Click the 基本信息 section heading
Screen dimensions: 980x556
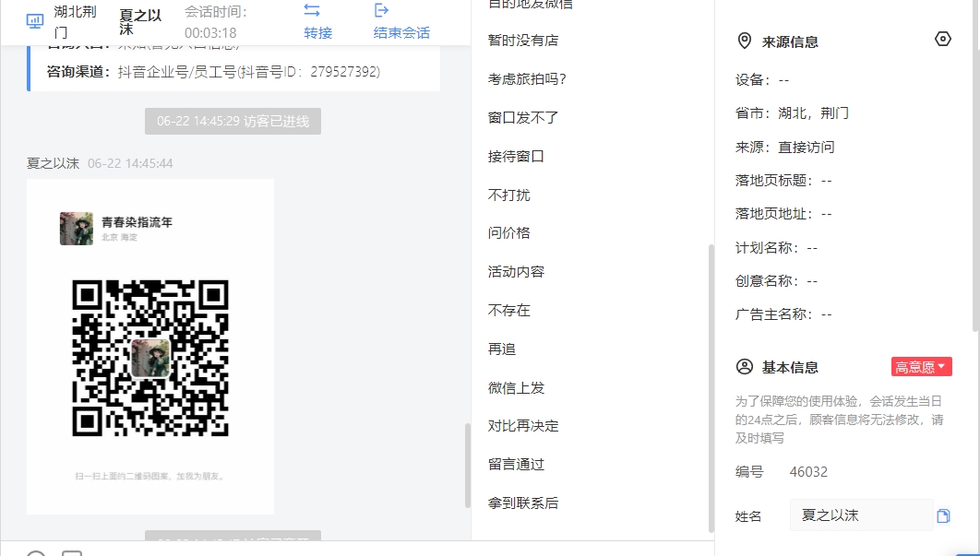790,367
